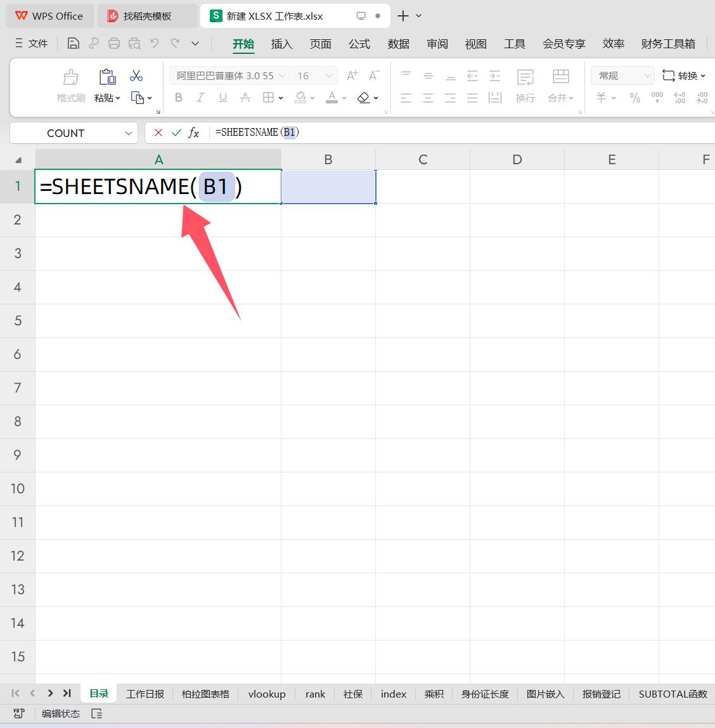Toggle italic formatting

[x=200, y=98]
